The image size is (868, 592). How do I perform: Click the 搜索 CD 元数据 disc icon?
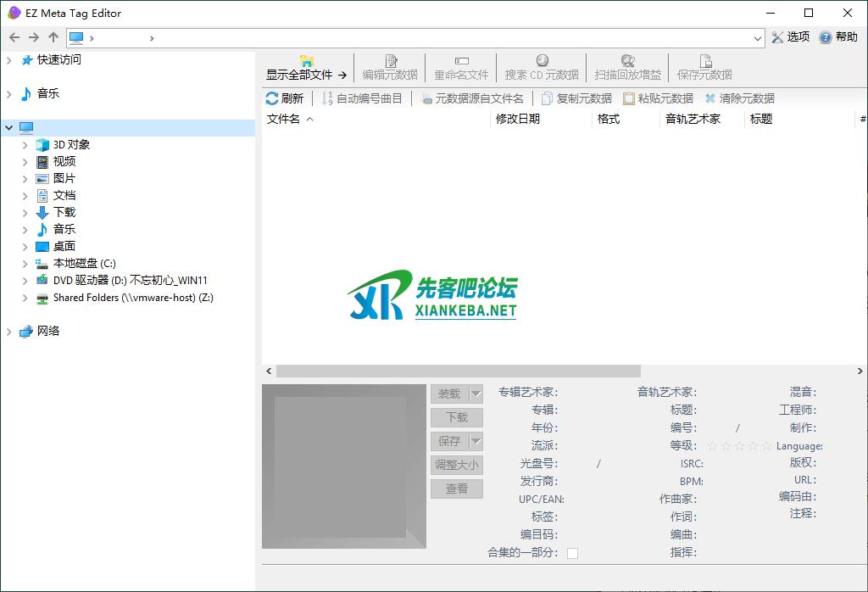542,61
